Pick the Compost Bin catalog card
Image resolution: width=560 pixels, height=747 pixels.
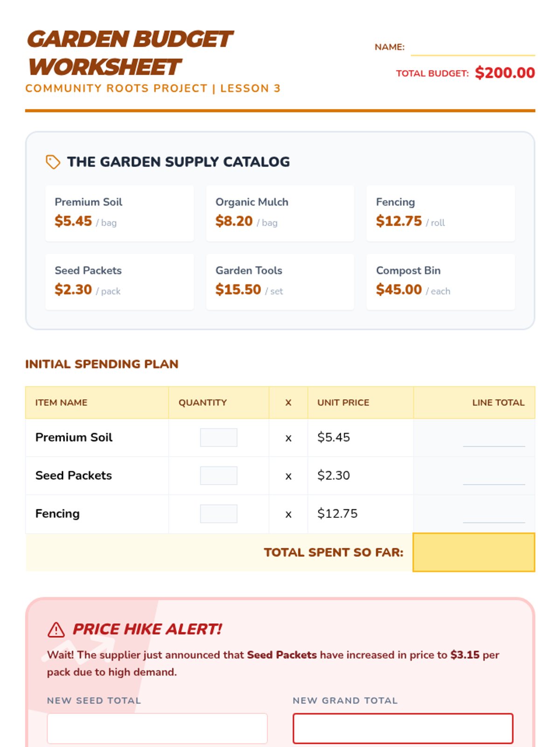[441, 282]
